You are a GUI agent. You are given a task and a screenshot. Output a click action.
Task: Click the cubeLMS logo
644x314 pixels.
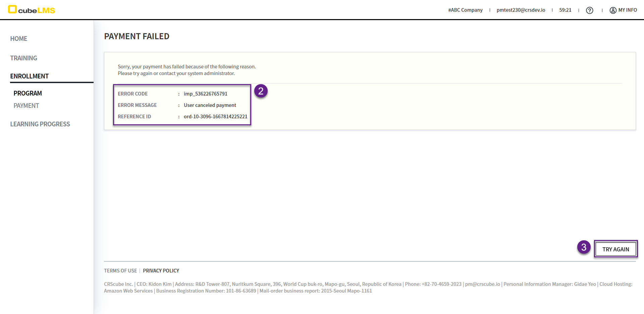[x=32, y=10]
